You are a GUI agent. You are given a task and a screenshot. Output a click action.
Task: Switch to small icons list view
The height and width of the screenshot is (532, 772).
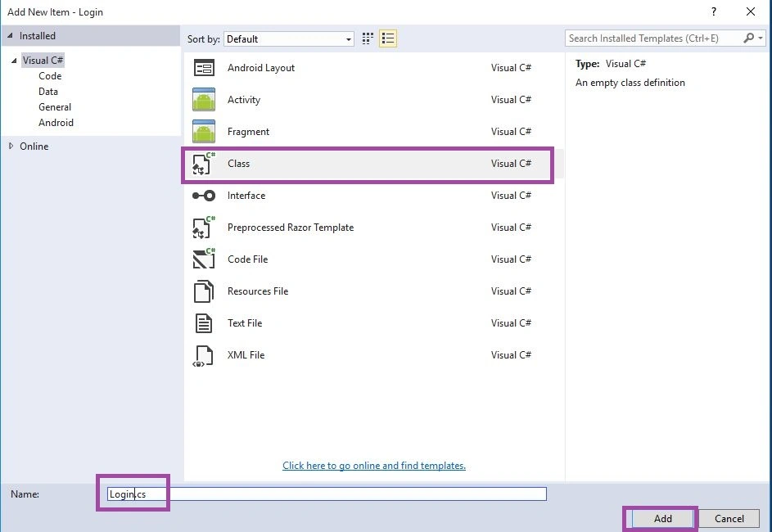point(388,38)
